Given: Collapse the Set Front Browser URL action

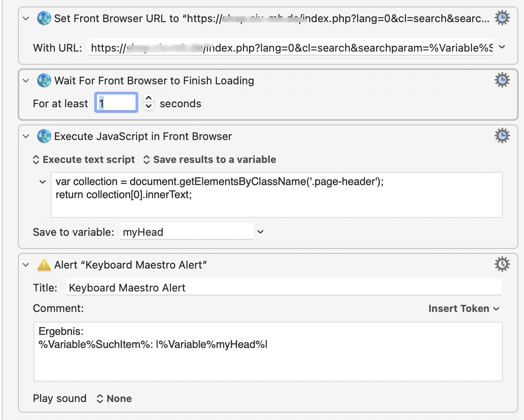Looking at the screenshot, I should click(x=26, y=18).
